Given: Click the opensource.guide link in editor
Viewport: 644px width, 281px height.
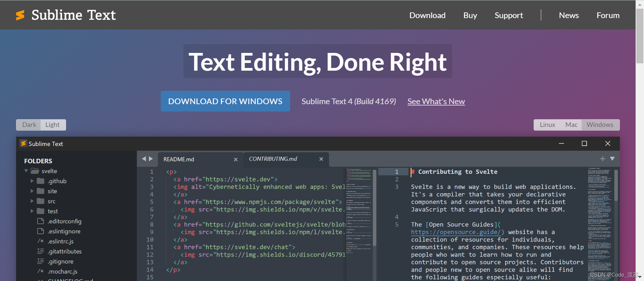Looking at the screenshot, I should (456, 232).
